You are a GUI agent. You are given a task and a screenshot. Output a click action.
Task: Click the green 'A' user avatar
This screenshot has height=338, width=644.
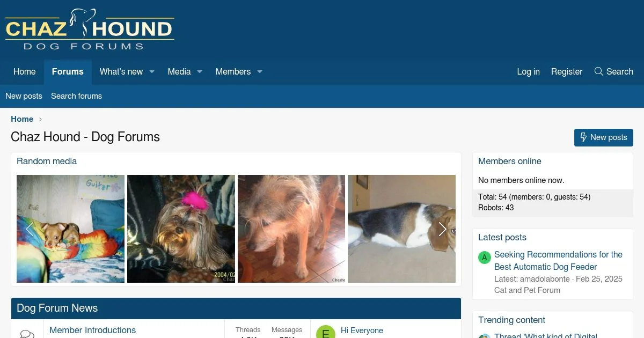coord(485,258)
